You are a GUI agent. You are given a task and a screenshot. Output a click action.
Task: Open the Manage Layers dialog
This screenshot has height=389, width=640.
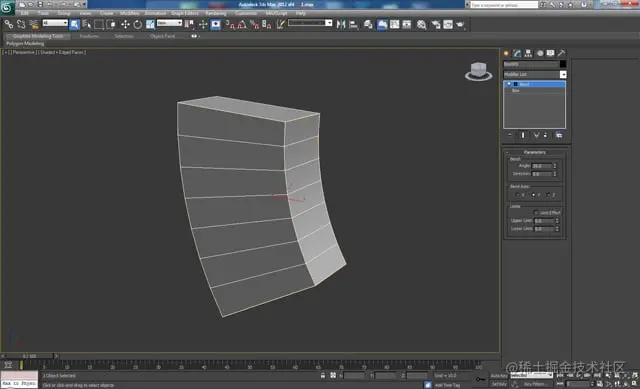[x=368, y=24]
